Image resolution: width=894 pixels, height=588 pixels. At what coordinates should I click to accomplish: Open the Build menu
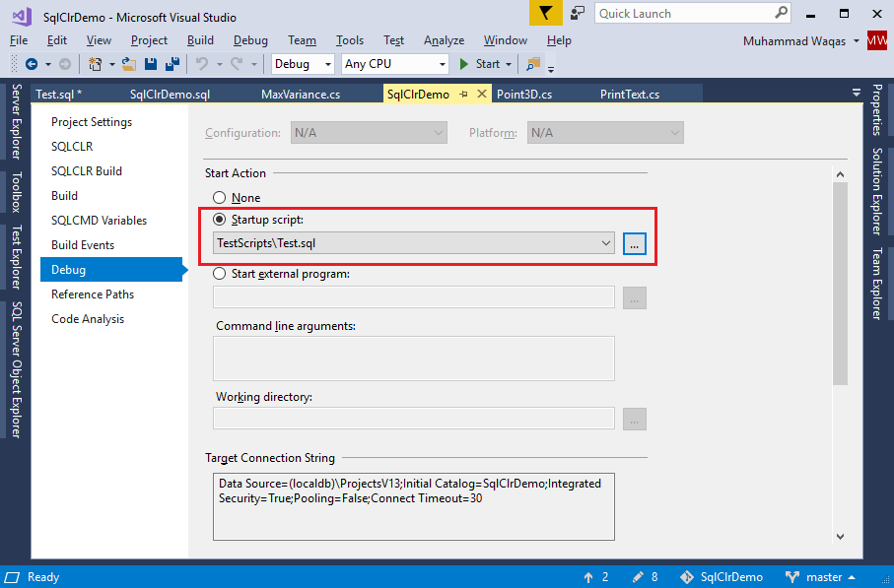[200, 40]
